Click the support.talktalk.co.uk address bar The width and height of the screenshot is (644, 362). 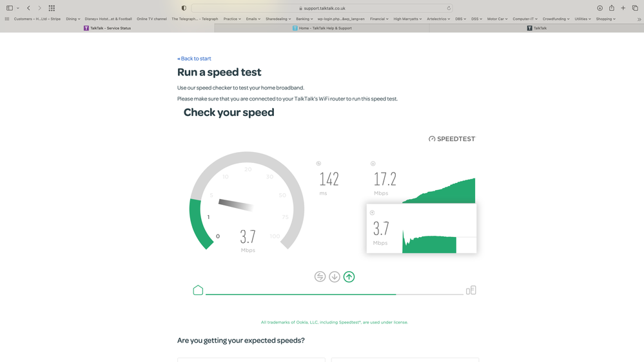point(322,8)
